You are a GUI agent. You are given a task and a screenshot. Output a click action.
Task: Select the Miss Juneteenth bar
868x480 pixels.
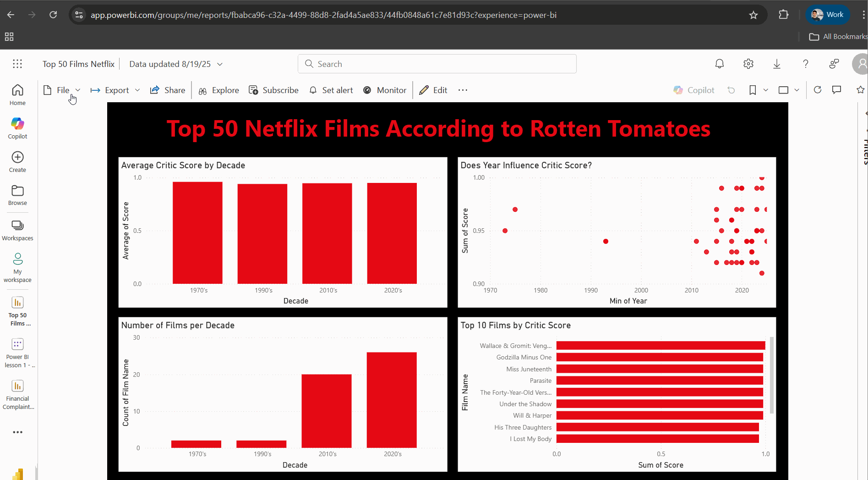tap(660, 369)
